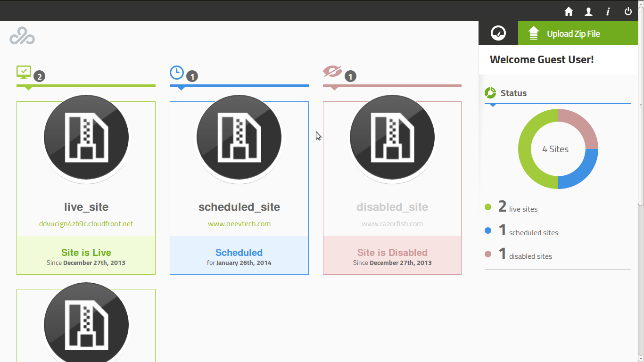This screenshot has height=362, width=644.
Task: Click the disabled sites count badge 1
Action: [x=350, y=76]
